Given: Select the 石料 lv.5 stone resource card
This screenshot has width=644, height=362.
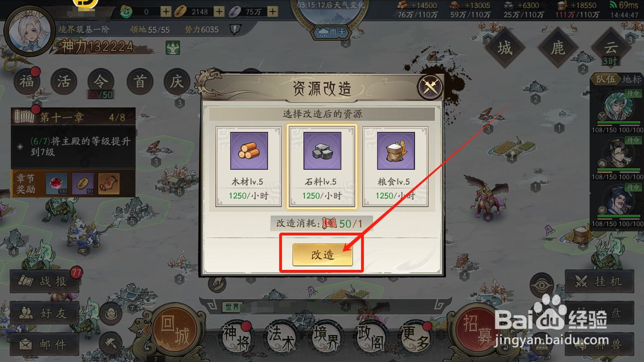Looking at the screenshot, I should [322, 166].
